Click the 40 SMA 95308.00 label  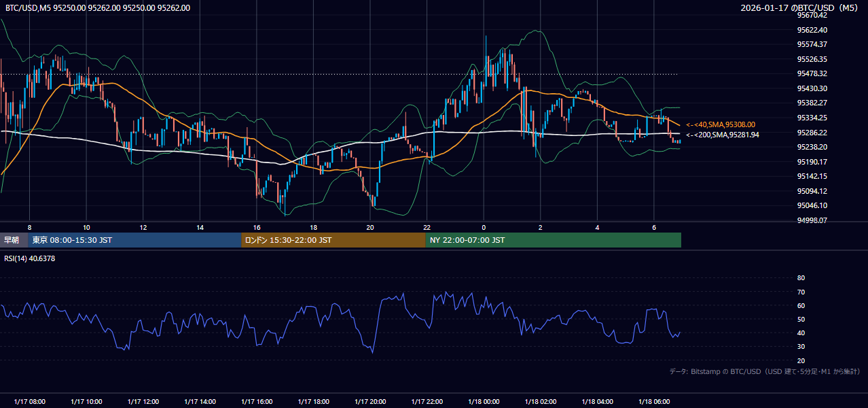pos(721,124)
